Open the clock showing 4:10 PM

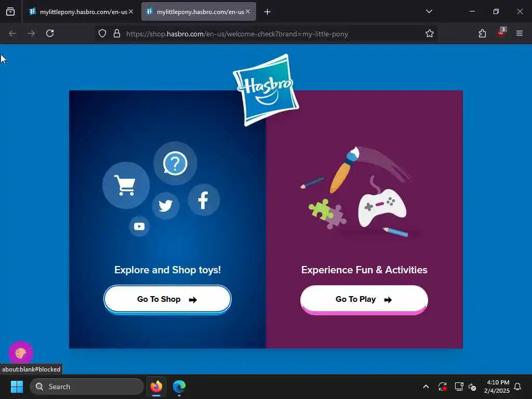tap(497, 387)
